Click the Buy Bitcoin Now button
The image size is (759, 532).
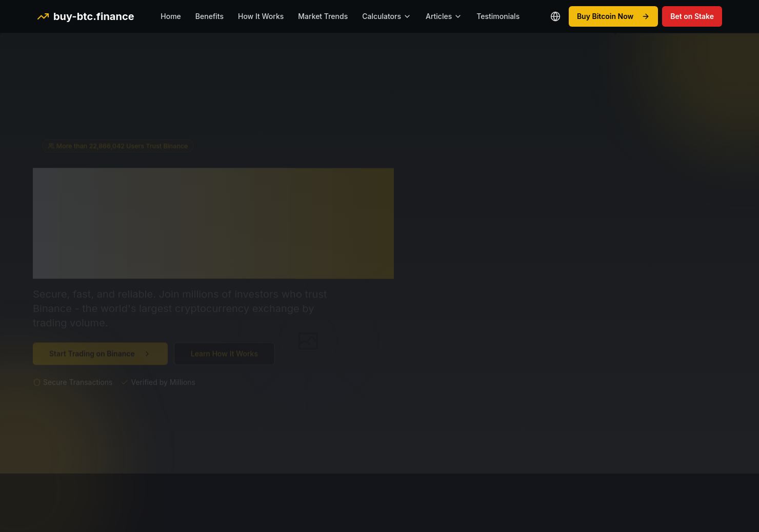point(613,16)
